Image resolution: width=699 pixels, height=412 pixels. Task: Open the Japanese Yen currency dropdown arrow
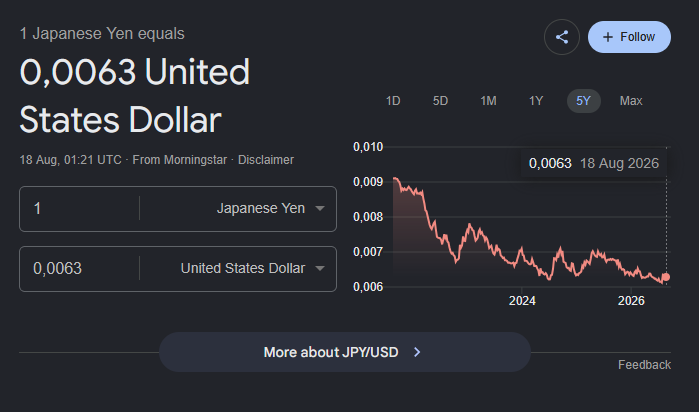coord(320,208)
